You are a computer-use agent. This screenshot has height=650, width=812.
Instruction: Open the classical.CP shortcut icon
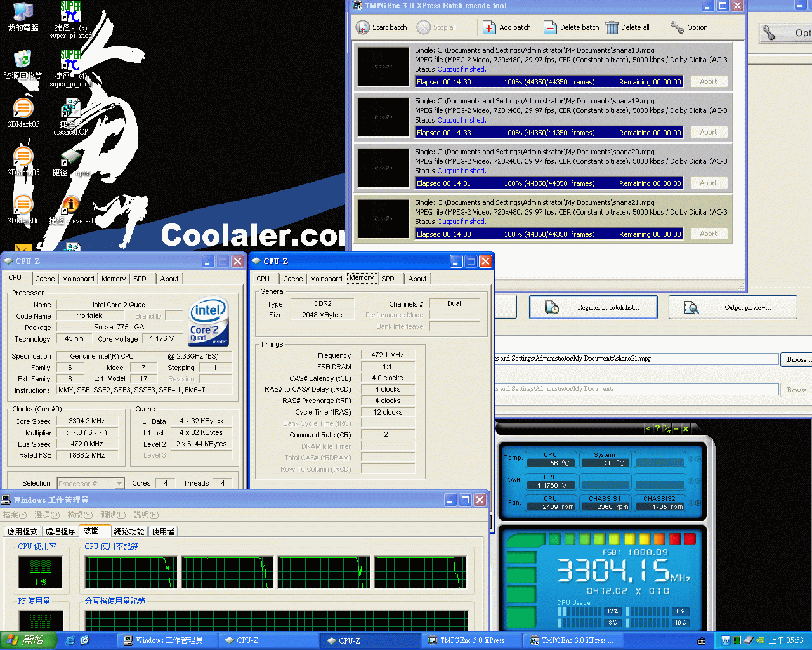coord(70,117)
